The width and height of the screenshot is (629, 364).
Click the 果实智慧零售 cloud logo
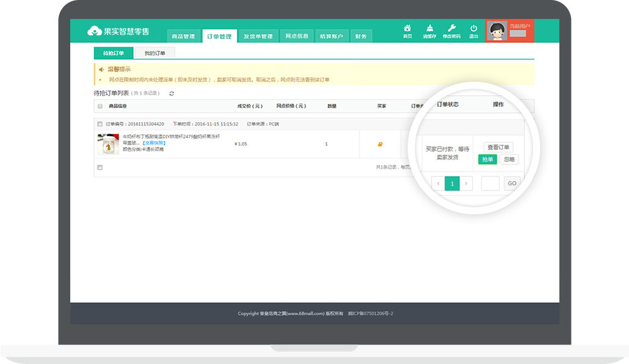pos(95,31)
